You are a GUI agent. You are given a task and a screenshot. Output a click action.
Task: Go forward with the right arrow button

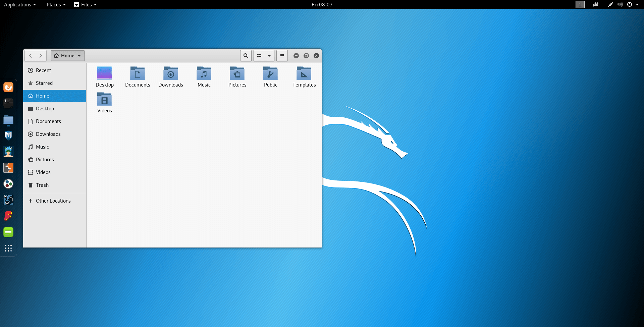(41, 56)
